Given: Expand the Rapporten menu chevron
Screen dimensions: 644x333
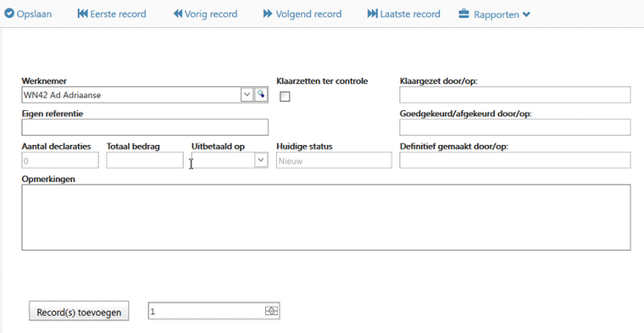Looking at the screenshot, I should coord(526,14).
